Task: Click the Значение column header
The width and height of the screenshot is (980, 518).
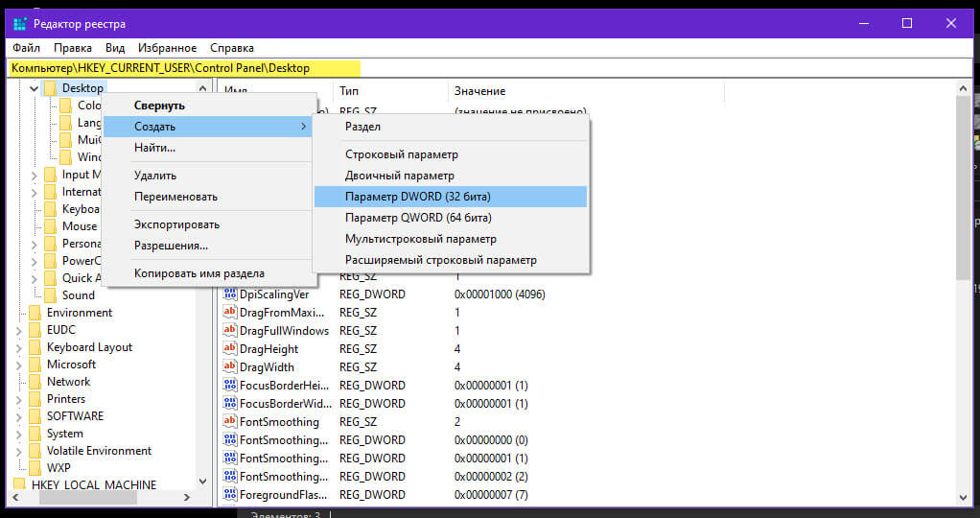Action: click(x=586, y=91)
